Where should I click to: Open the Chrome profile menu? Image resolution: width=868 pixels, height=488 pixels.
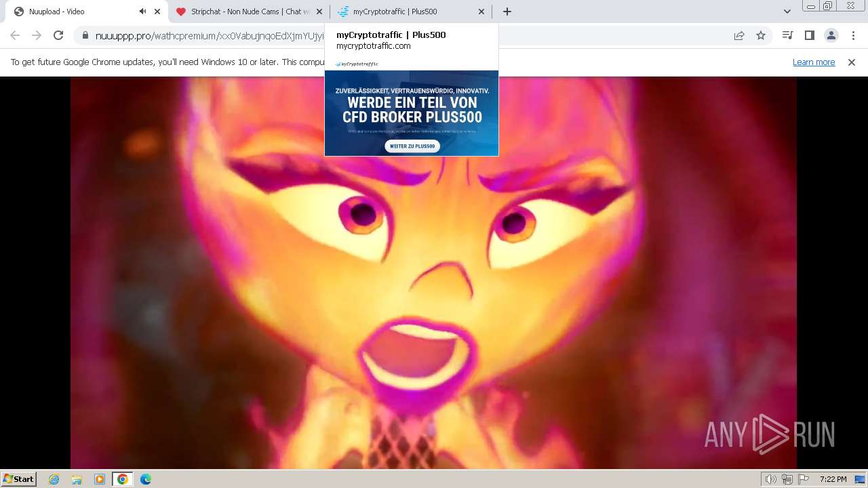pos(831,35)
